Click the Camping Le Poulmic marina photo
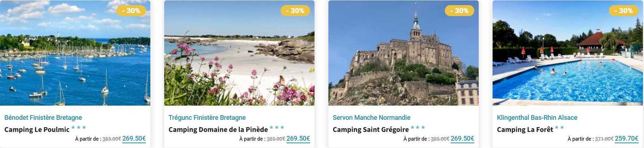This screenshot has width=644, height=148. [x=75, y=58]
